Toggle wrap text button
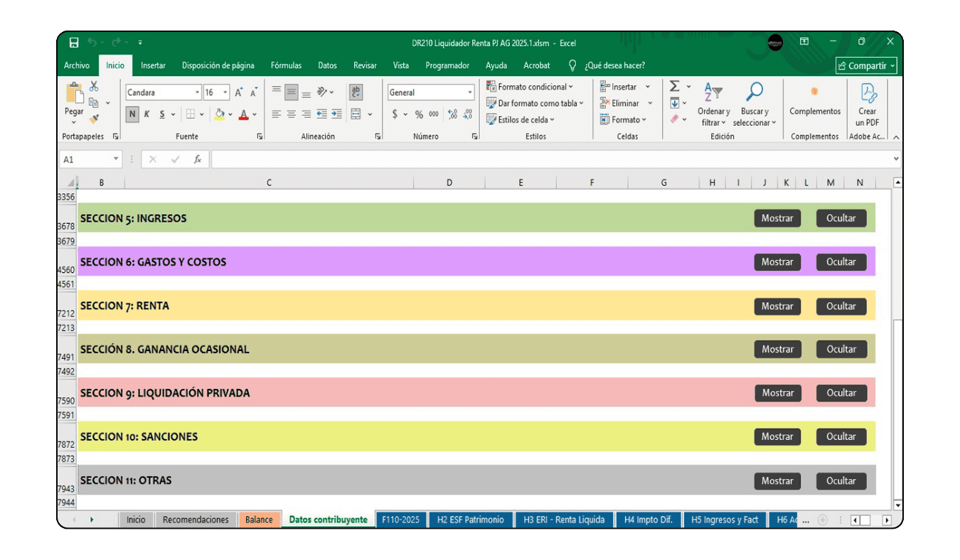The width and height of the screenshot is (960, 560). tap(356, 92)
